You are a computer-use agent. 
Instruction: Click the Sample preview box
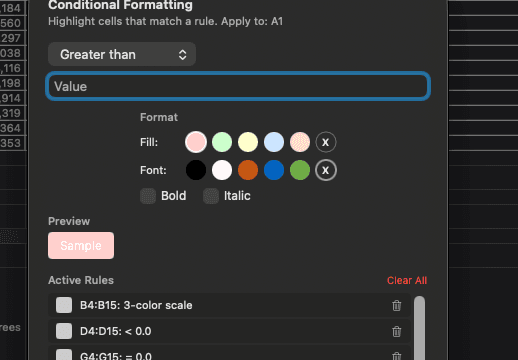(x=81, y=246)
